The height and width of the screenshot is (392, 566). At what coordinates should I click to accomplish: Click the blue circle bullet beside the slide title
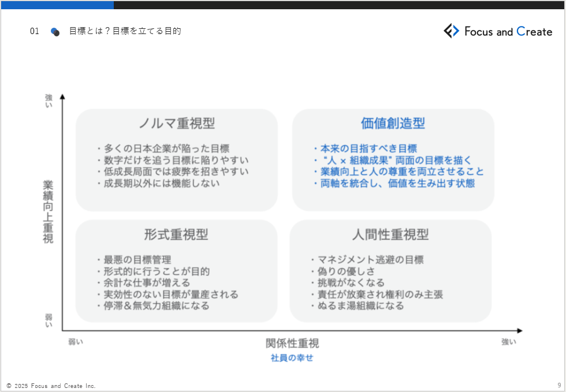pyautogui.click(x=55, y=32)
